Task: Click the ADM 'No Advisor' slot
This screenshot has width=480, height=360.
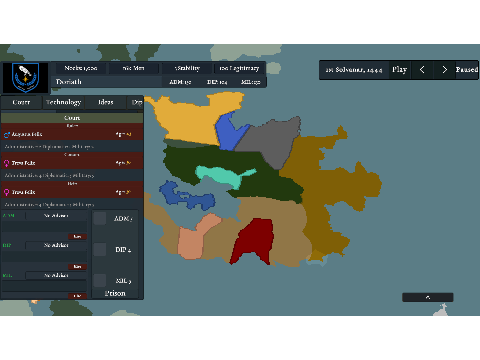Action: 56,216
